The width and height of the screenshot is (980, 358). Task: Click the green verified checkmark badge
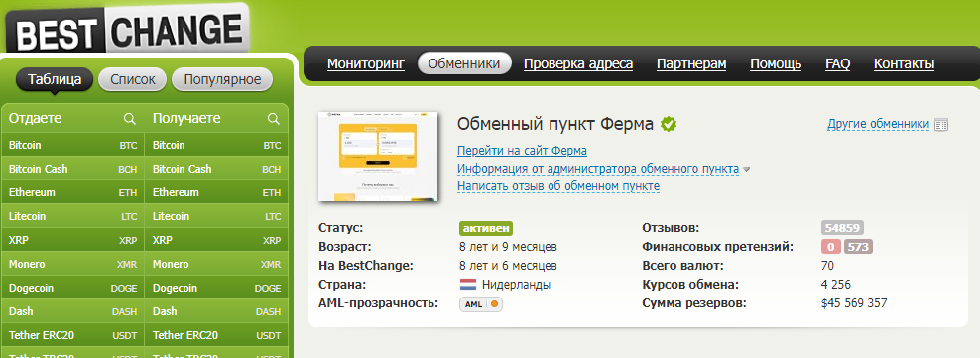(x=669, y=124)
